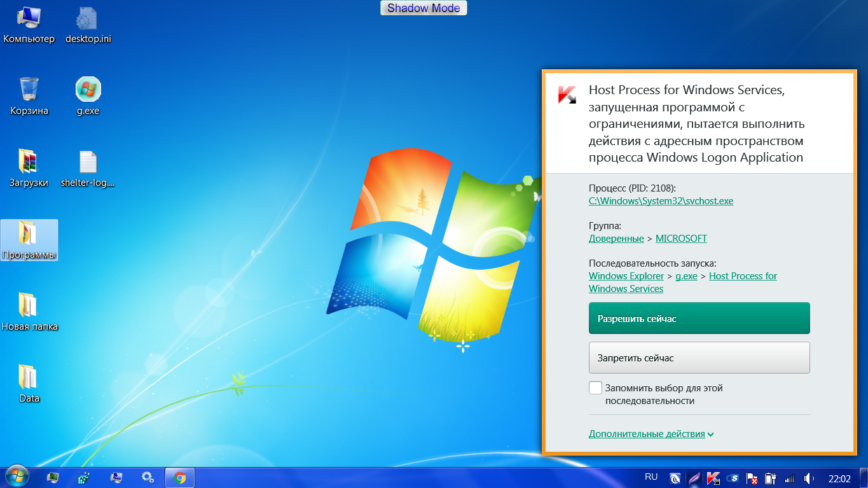Click the Kaspersky tray icon
Screen dimensions: 868x488
(x=713, y=478)
